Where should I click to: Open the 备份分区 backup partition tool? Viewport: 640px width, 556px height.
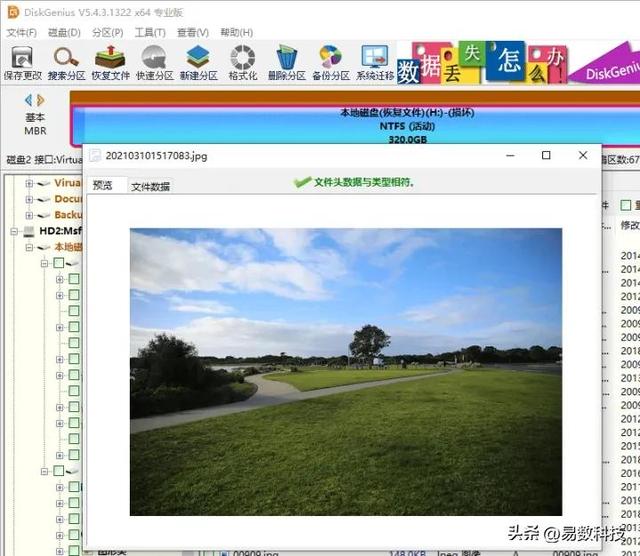[331, 62]
